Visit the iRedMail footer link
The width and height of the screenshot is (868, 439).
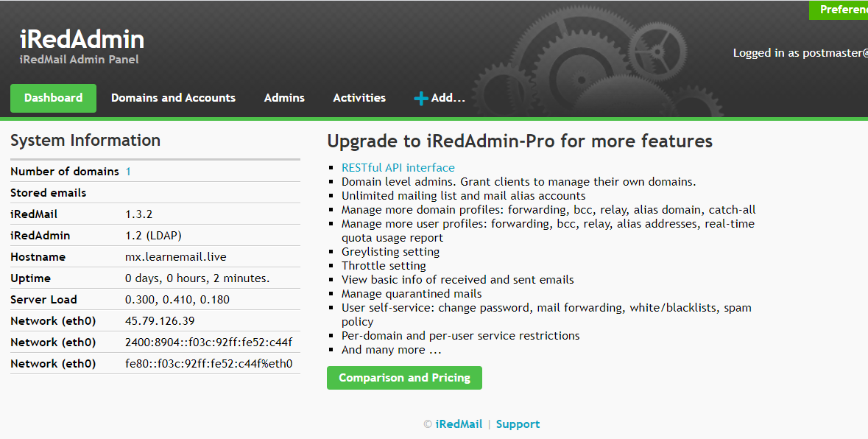click(x=459, y=424)
